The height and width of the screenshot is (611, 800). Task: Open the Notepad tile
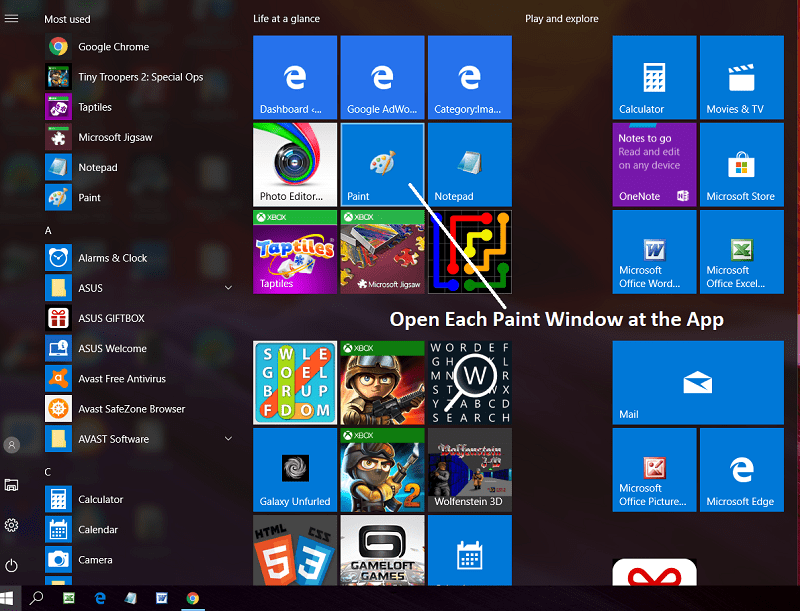pyautogui.click(x=469, y=164)
